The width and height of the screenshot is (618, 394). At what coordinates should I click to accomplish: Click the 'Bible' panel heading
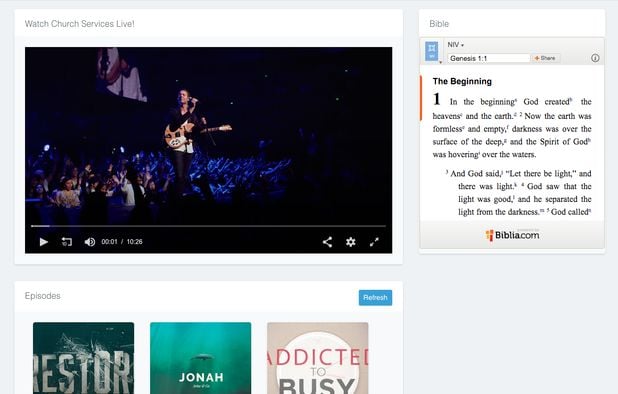click(439, 24)
